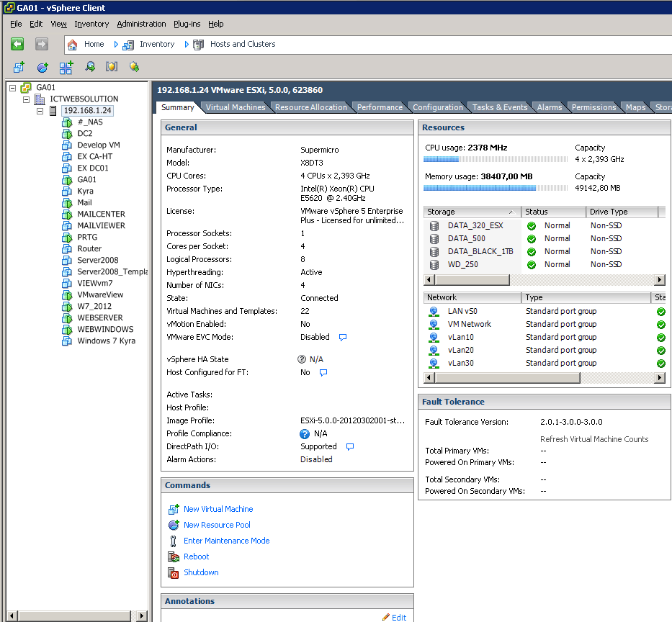The width and height of the screenshot is (672, 622).
Task: Click the Enter Maintenance Mode link
Action: point(226,541)
